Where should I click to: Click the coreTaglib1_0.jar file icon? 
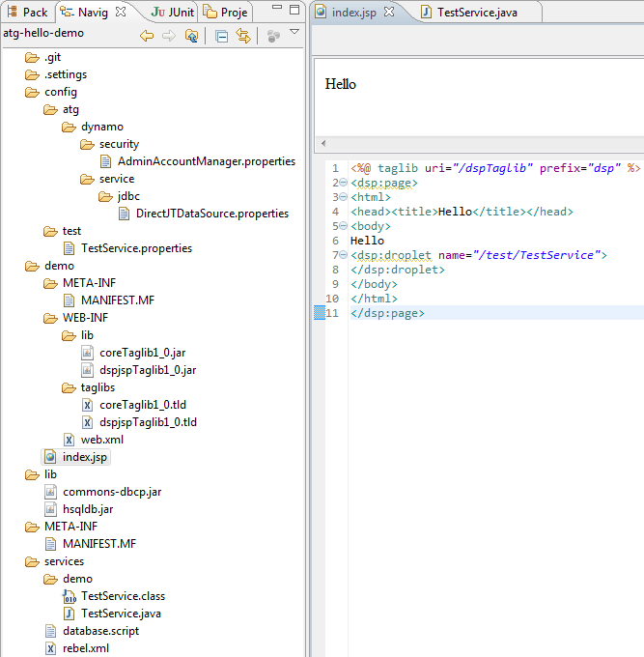87,354
